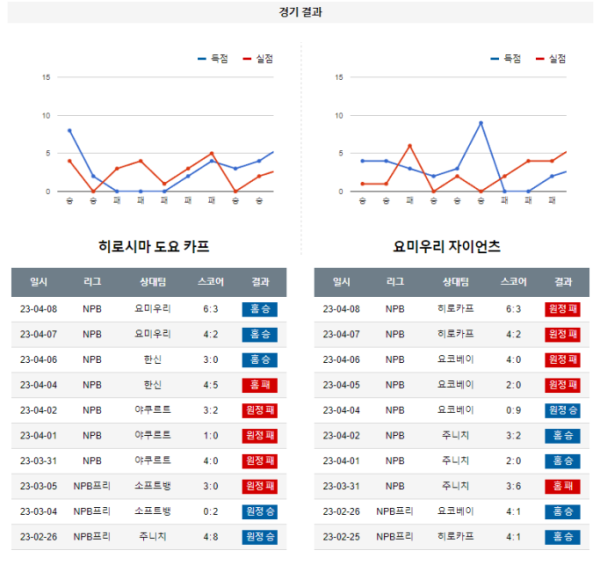
Task: Click 원정승 badge in Hiroshima's 23-02-26 row
Action: click(x=260, y=537)
